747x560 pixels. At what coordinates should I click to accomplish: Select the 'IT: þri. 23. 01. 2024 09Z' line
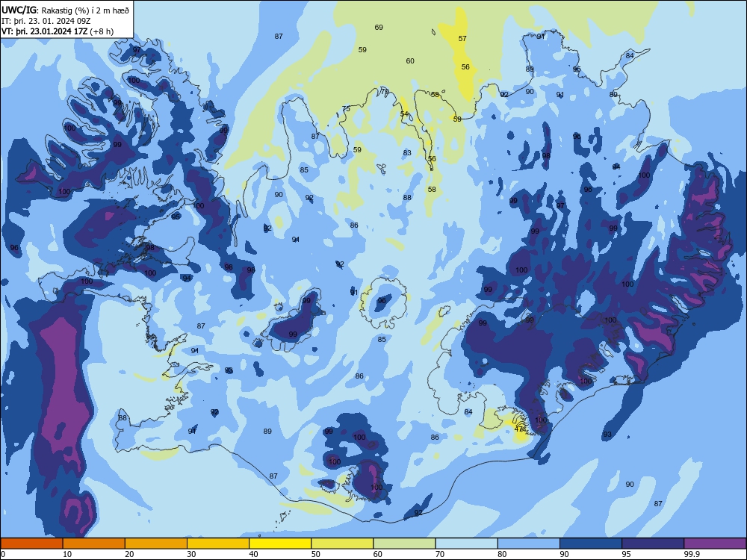46,21
